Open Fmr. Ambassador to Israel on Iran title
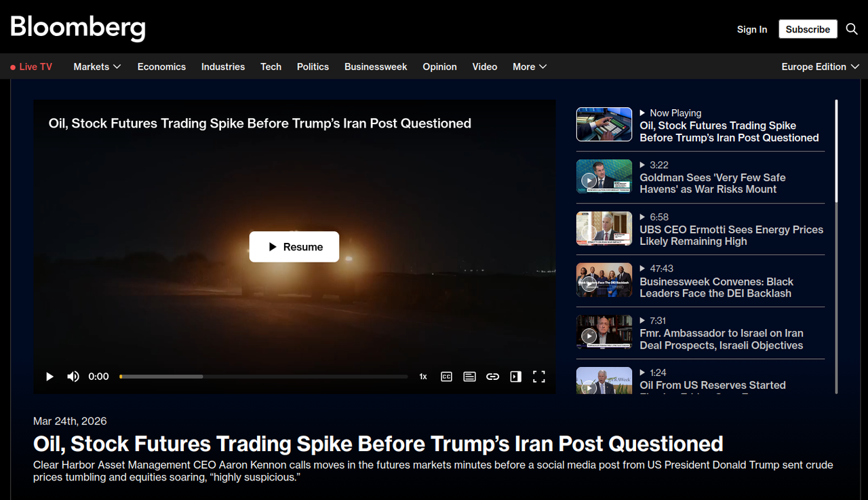 click(722, 339)
